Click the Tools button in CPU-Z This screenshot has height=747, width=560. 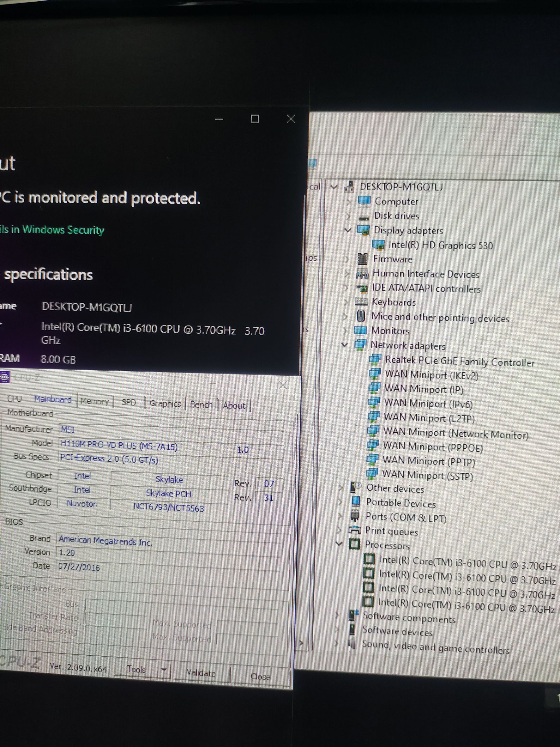coord(136,669)
